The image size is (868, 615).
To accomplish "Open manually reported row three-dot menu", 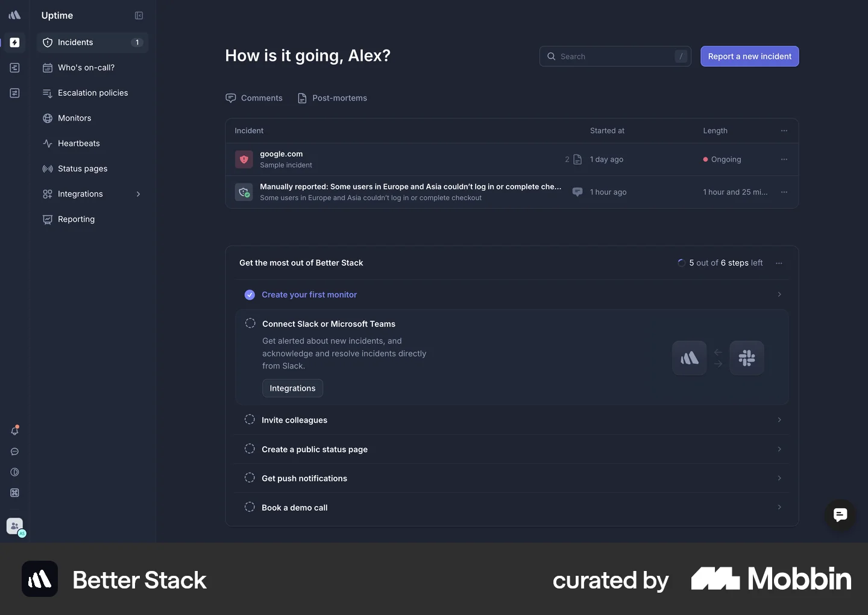I will [x=784, y=192].
